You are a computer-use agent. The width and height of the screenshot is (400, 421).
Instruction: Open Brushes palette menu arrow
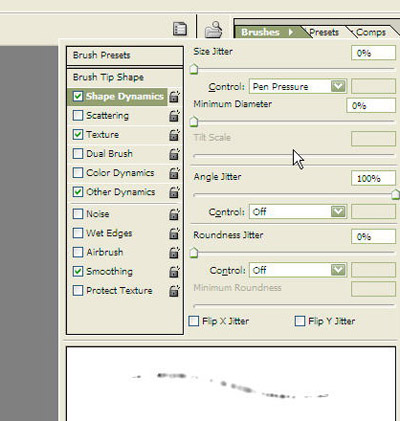click(x=291, y=32)
